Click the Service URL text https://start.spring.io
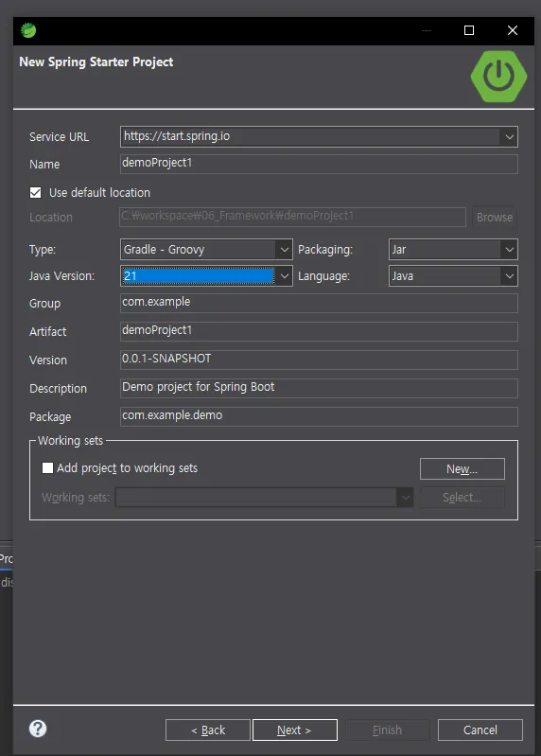 [x=177, y=136]
